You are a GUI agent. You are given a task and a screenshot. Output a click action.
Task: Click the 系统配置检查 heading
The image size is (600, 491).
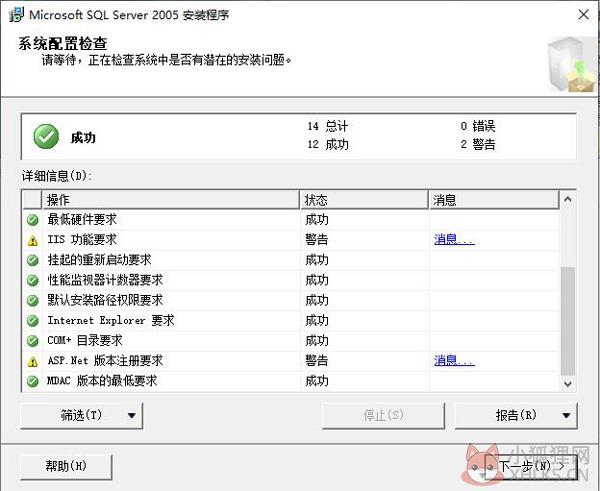(x=63, y=44)
